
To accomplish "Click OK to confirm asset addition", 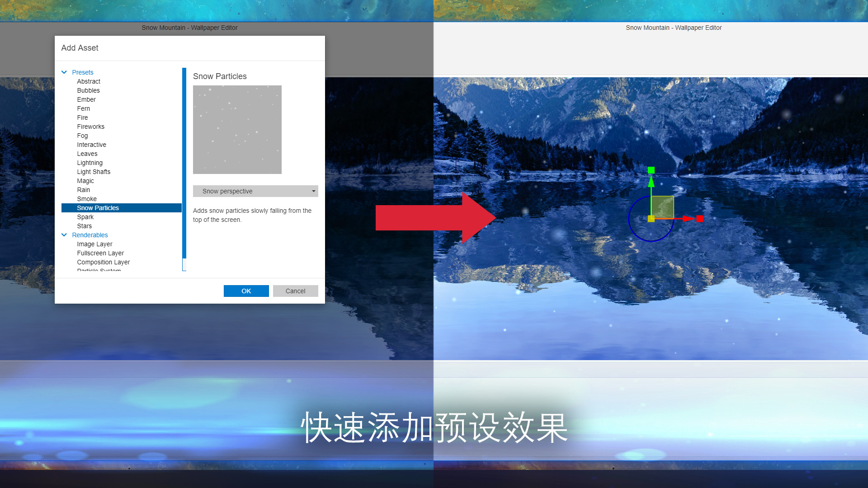I will tap(245, 291).
